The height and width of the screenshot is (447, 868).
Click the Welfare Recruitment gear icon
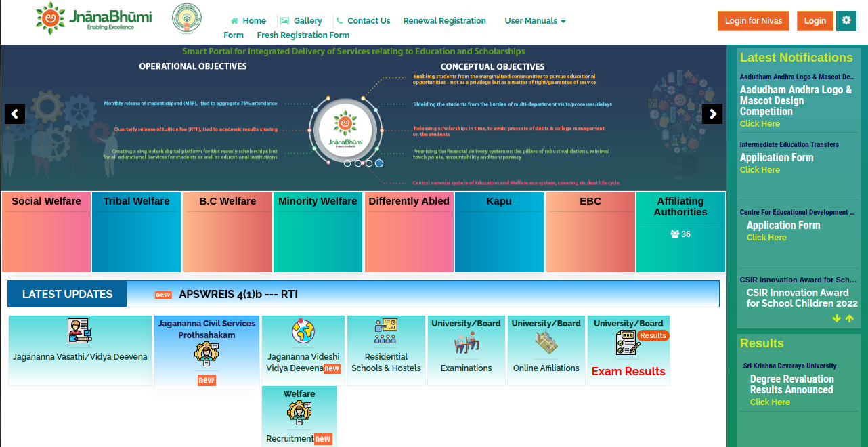(299, 412)
